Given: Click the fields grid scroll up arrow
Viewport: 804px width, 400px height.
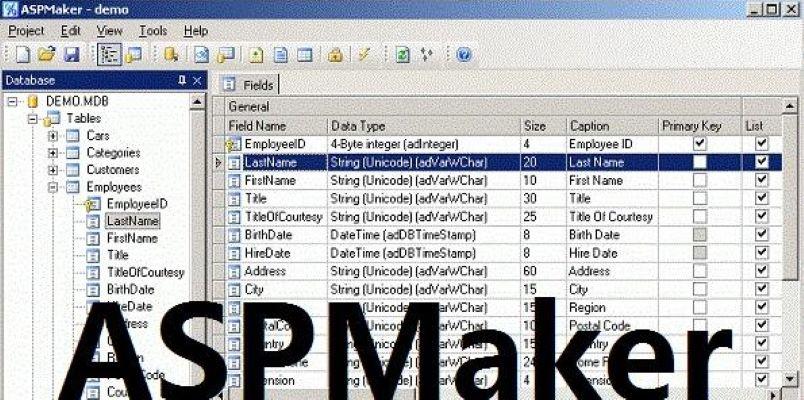Looking at the screenshot, I should click(x=790, y=106).
